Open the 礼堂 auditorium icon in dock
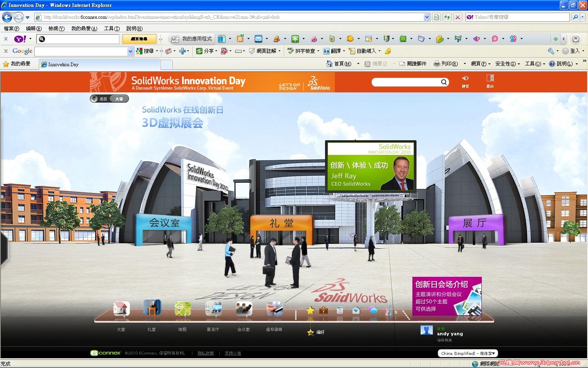The width and height of the screenshot is (588, 368). [x=152, y=308]
